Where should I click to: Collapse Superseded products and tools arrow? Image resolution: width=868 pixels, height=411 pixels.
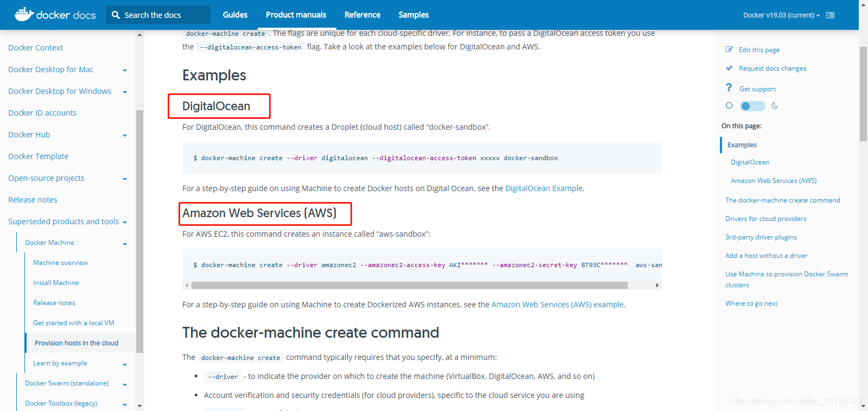[125, 222]
